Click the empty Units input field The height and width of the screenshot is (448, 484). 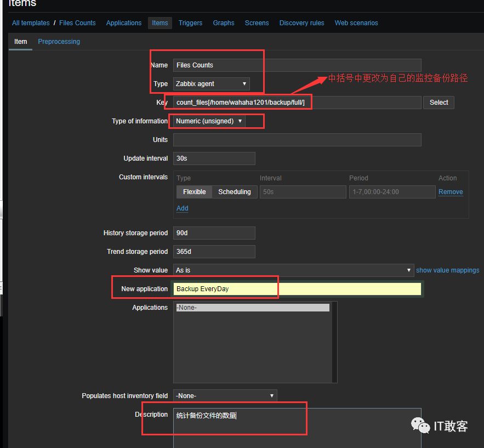click(x=297, y=140)
